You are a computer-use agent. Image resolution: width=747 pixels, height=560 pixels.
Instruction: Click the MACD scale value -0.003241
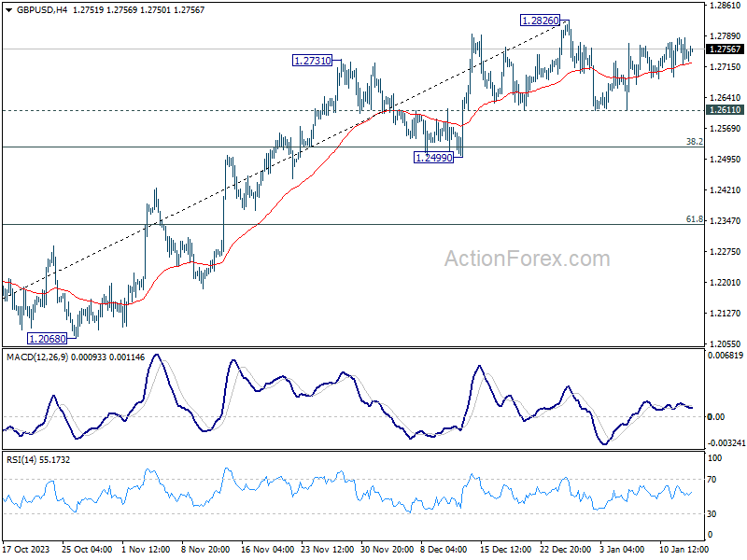[726, 442]
